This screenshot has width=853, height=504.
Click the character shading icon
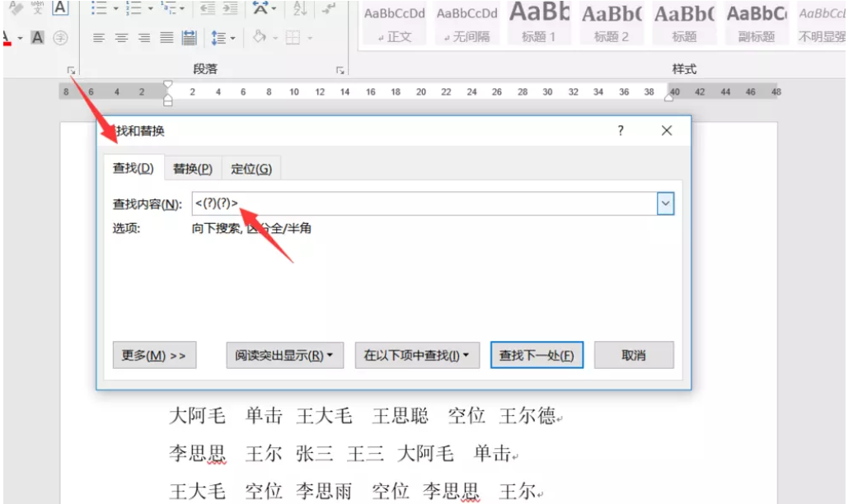[x=37, y=38]
